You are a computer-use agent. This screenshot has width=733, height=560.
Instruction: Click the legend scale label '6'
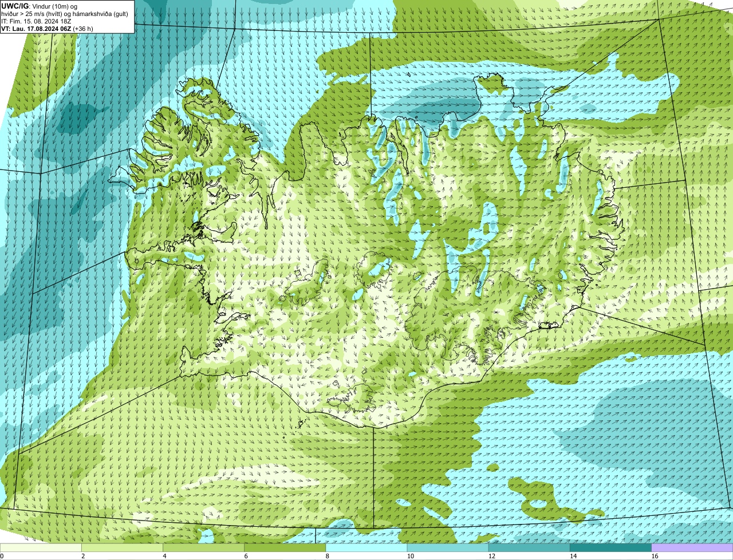pyautogui.click(x=246, y=556)
